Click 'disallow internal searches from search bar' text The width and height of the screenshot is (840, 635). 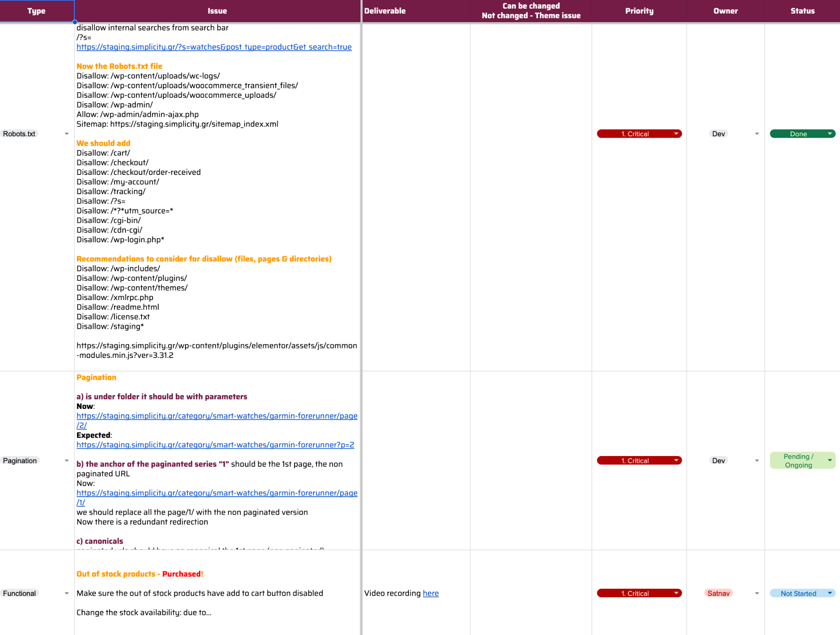click(x=152, y=28)
